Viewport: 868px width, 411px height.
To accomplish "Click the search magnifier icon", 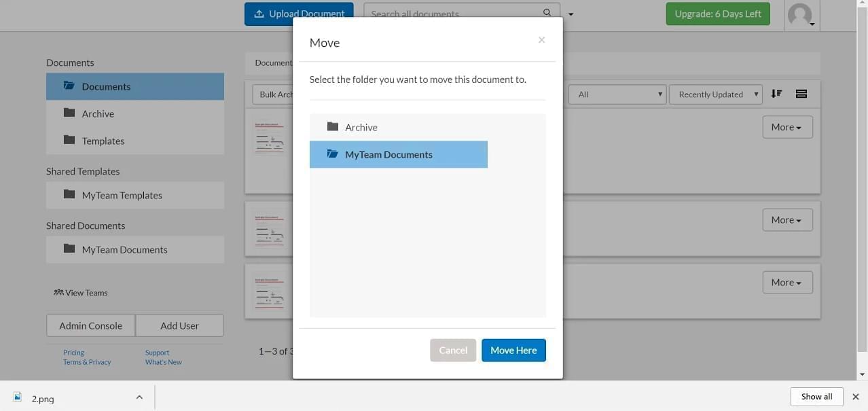I will click(547, 12).
